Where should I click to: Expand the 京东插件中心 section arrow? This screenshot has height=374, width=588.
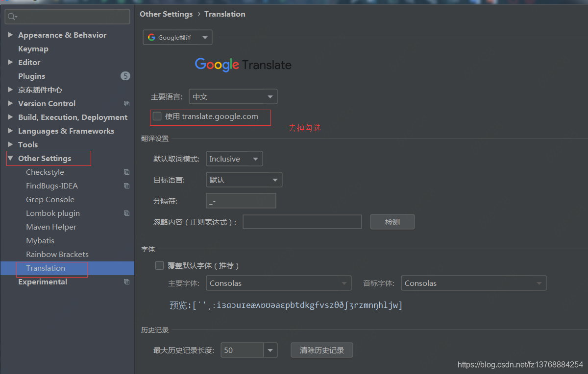pos(10,90)
